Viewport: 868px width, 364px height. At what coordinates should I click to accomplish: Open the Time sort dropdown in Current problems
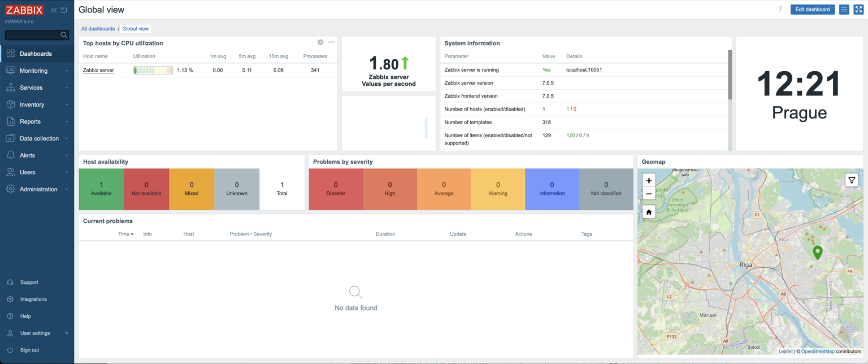click(x=125, y=234)
